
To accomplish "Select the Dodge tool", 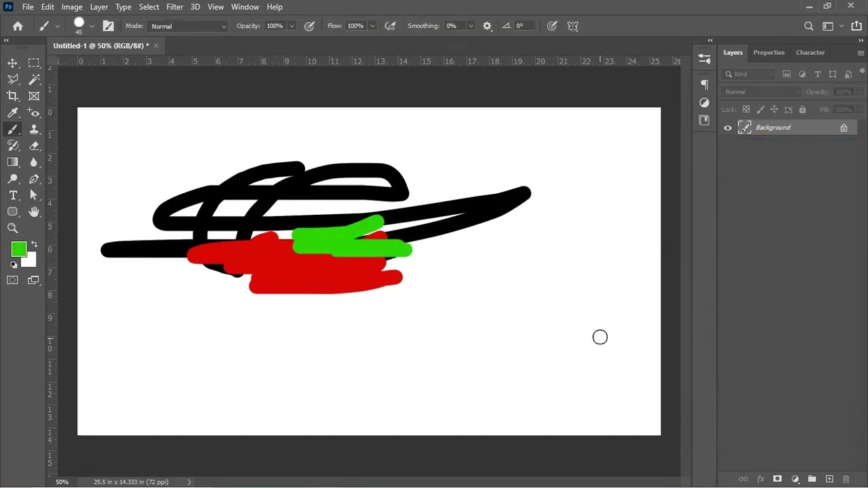I will [13, 179].
